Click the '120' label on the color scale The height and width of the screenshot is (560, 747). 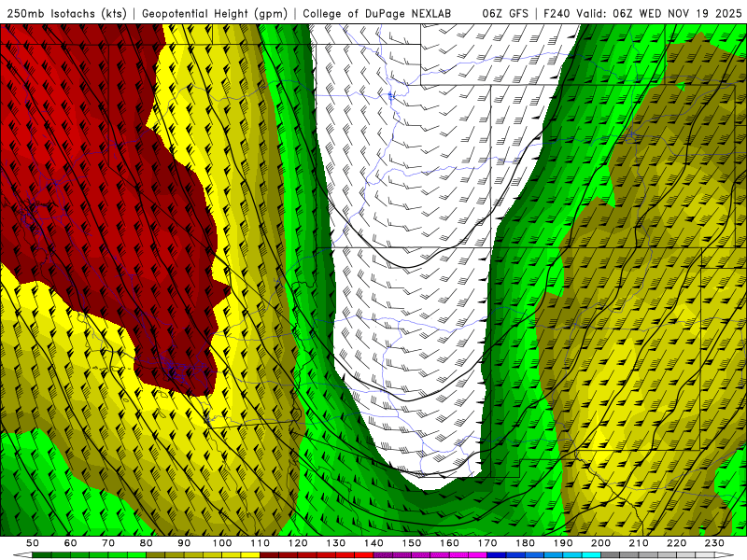pos(298,543)
